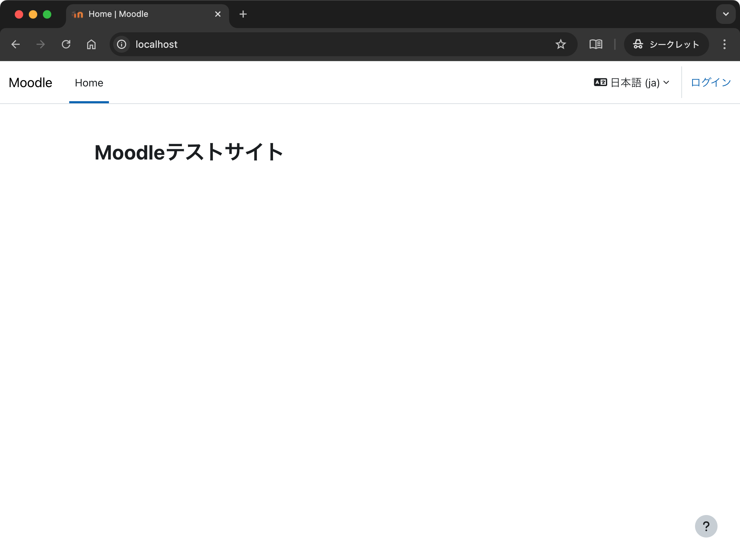Click the help question mark button

(706, 526)
